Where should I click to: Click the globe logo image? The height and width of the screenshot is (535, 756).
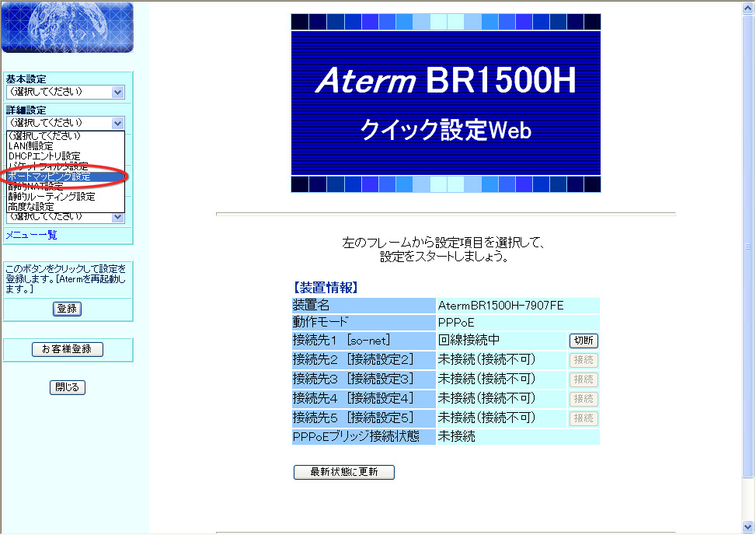click(x=68, y=27)
